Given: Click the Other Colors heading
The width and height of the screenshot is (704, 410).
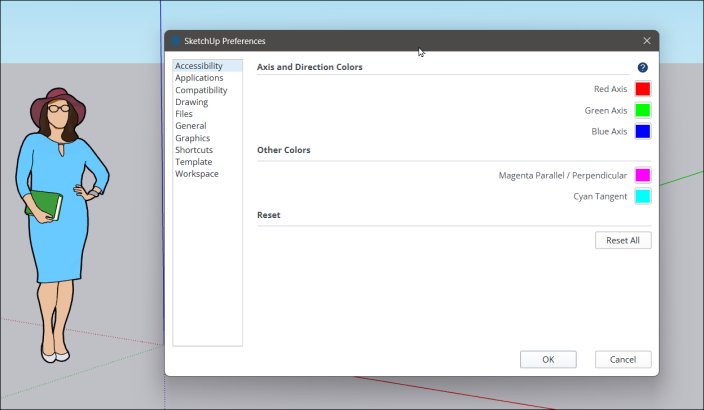Looking at the screenshot, I should click(283, 150).
